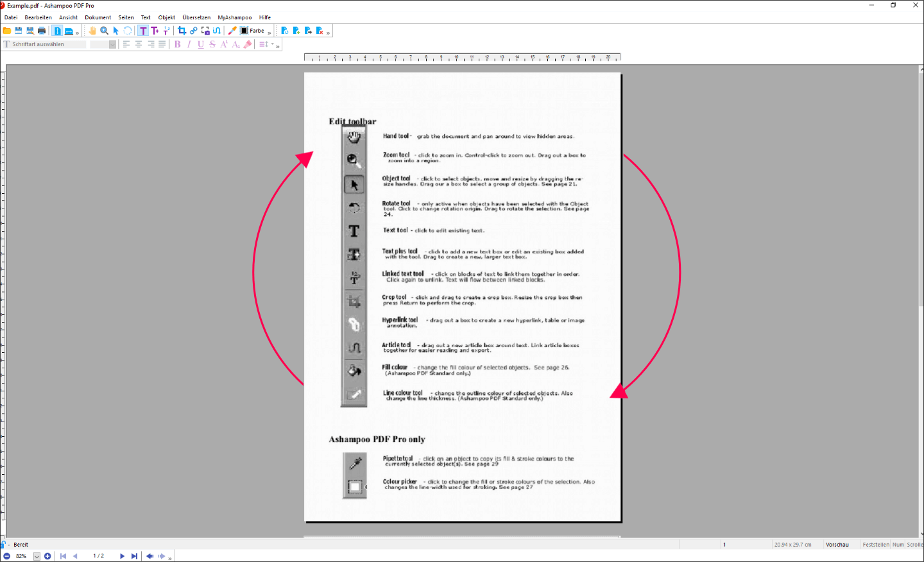The height and width of the screenshot is (562, 924).
Task: Save the document with the first disk icon
Action: [x=19, y=31]
